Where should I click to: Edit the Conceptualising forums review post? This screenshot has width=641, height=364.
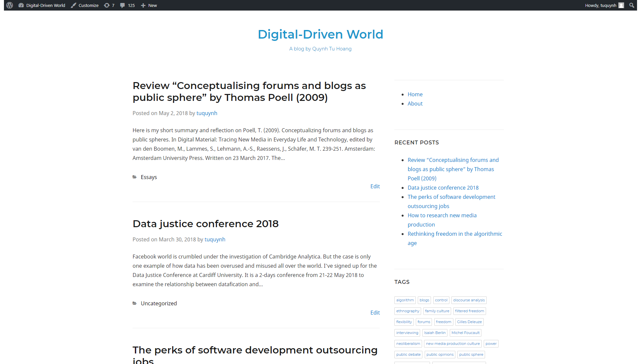pos(375,186)
